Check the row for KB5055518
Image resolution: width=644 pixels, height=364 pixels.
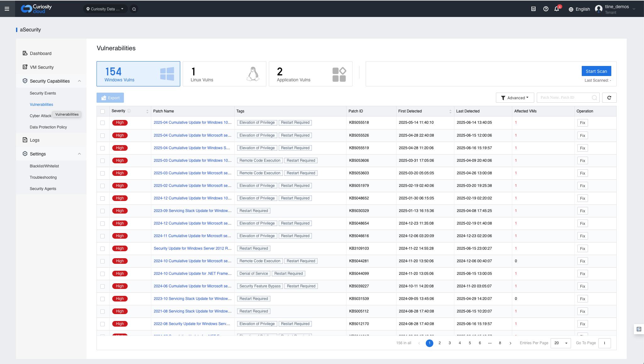click(x=103, y=123)
